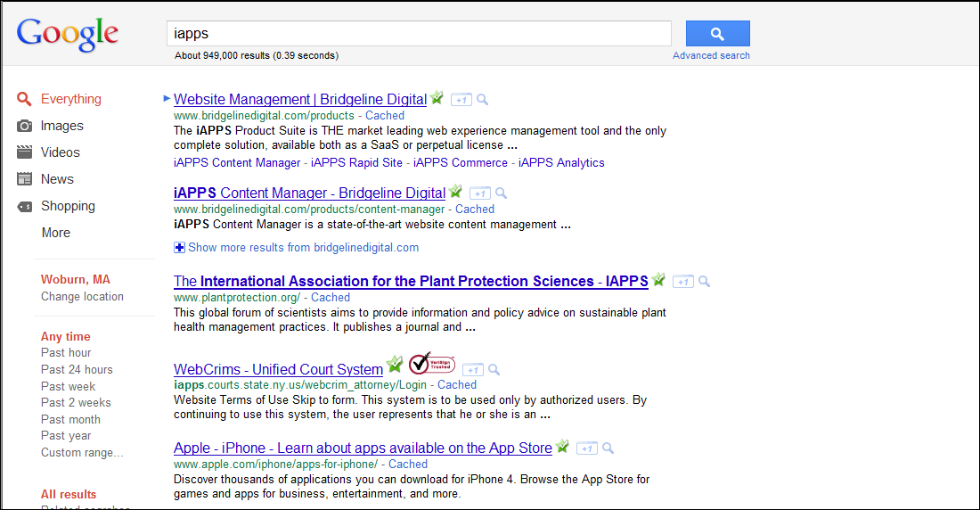
Task: Click the Google logo
Action: click(x=68, y=35)
